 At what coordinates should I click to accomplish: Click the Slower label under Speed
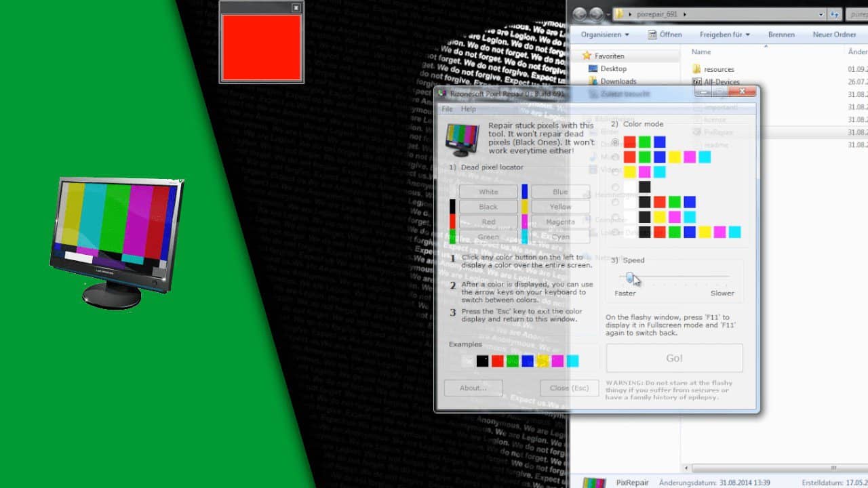pyautogui.click(x=722, y=293)
